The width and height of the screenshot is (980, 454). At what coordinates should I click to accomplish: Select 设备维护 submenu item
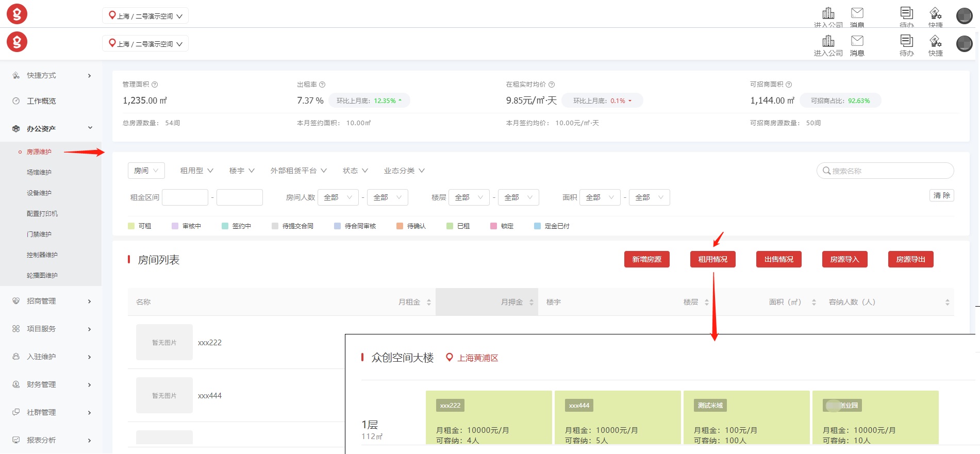point(39,193)
